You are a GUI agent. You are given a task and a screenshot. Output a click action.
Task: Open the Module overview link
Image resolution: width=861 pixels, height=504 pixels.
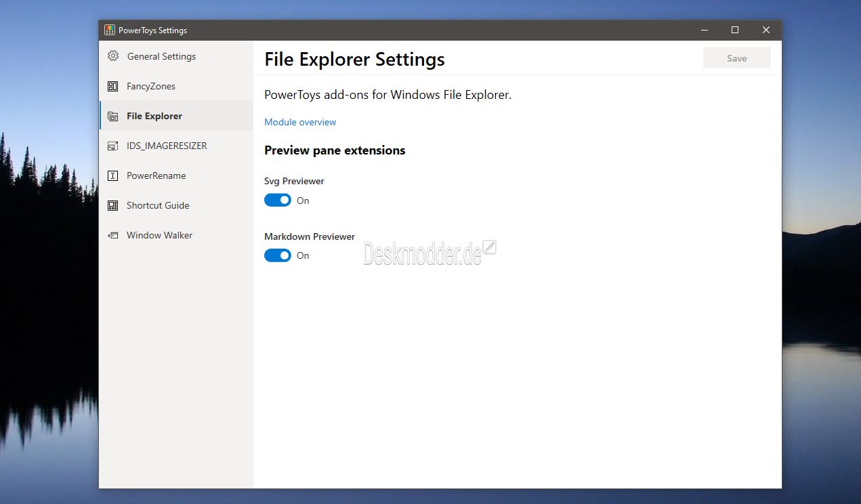click(x=300, y=122)
